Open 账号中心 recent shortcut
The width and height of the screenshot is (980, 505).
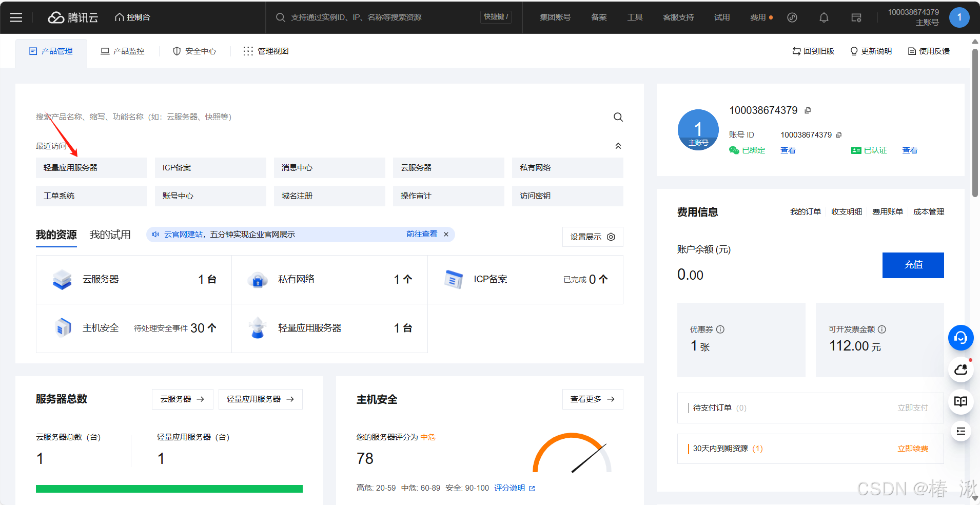(x=210, y=196)
